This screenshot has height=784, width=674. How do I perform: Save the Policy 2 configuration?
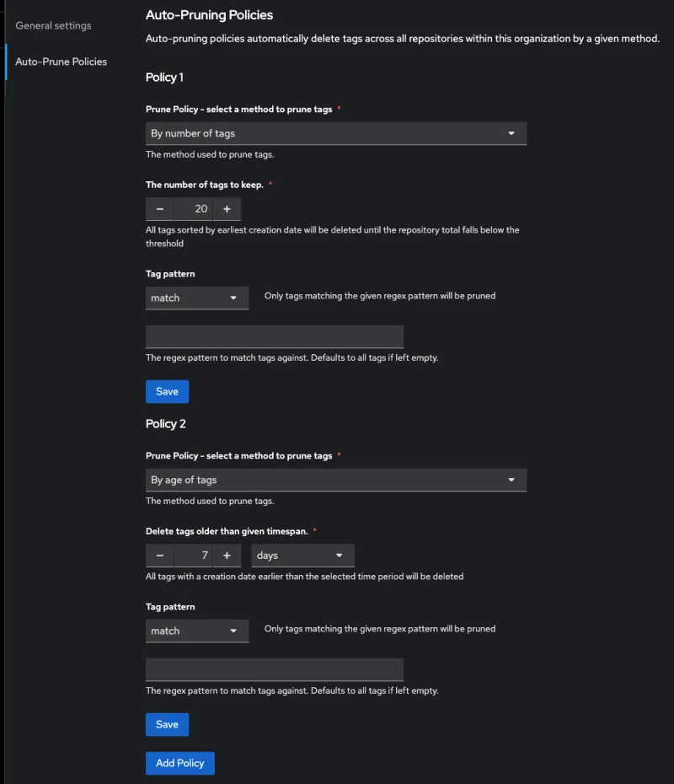click(167, 724)
